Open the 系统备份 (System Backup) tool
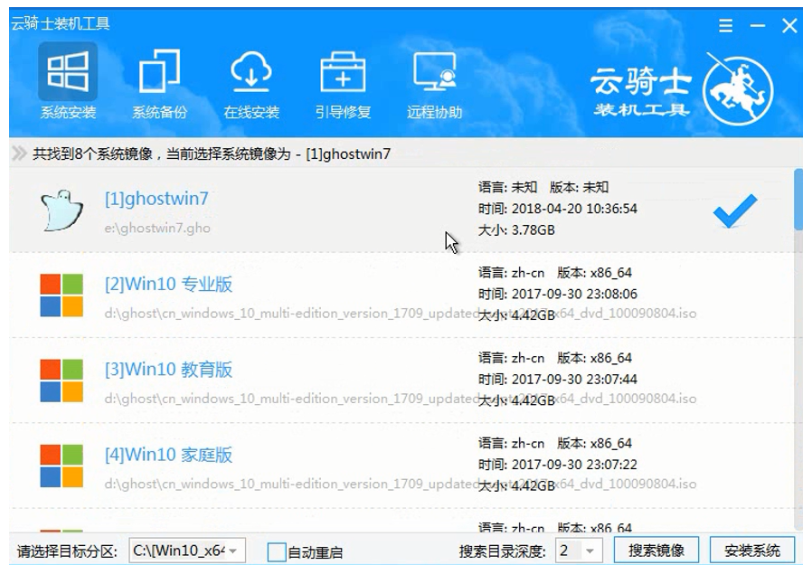809x572 pixels. click(x=160, y=84)
